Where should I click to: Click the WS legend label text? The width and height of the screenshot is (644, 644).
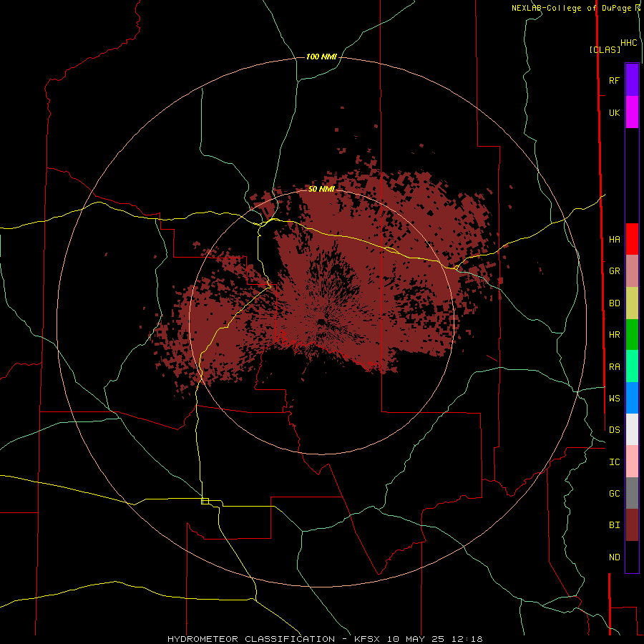pyautogui.click(x=615, y=398)
